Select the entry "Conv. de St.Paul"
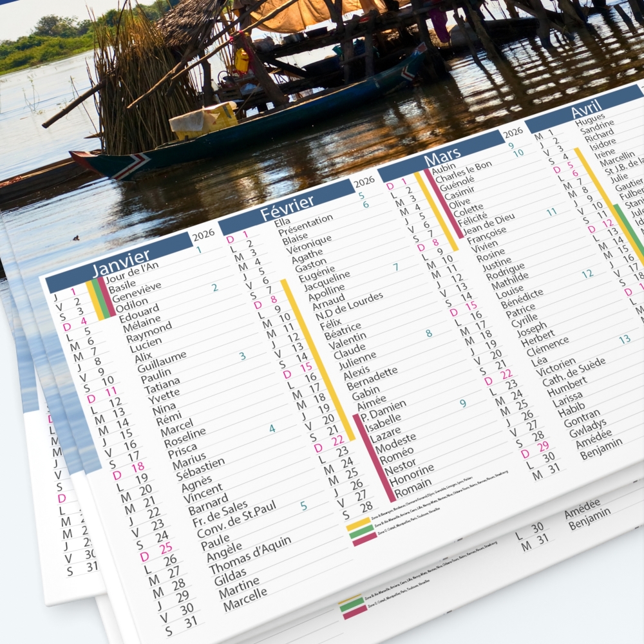Viewport: 644px width, 644px height. [x=236, y=520]
